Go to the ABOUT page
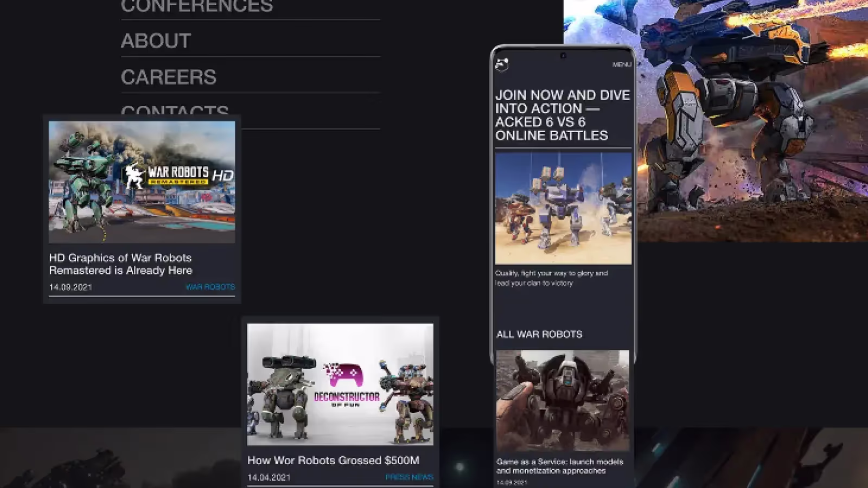Image resolution: width=868 pixels, height=488 pixels. pos(156,41)
